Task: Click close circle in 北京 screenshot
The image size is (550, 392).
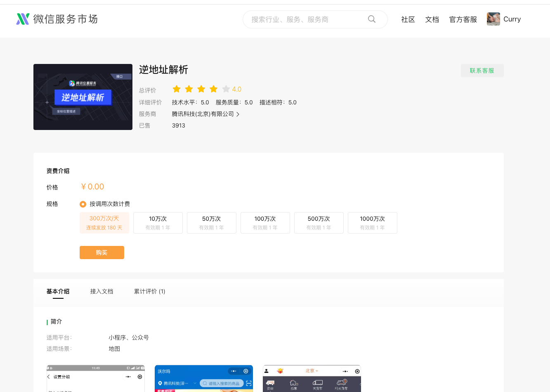Action: click(x=357, y=371)
